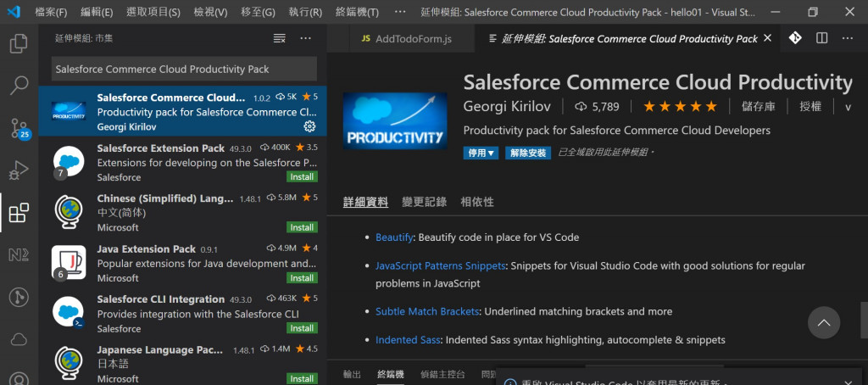Click the extension marketplace search field
The height and width of the screenshot is (385, 868).
coord(184,69)
